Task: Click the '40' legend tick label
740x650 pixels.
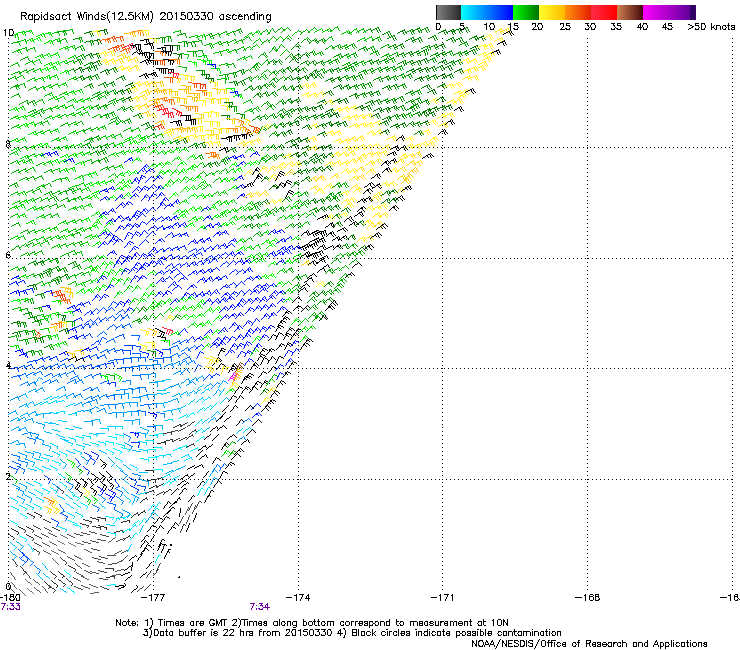Action: click(642, 27)
